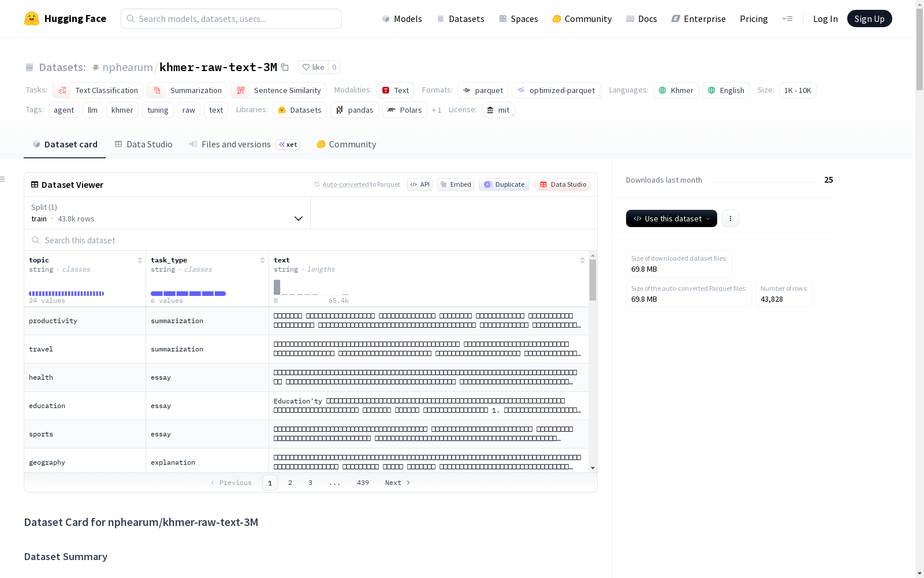Viewport: 924px width, 578px height.
Task: Select the Datasets library tag
Action: [x=300, y=110]
